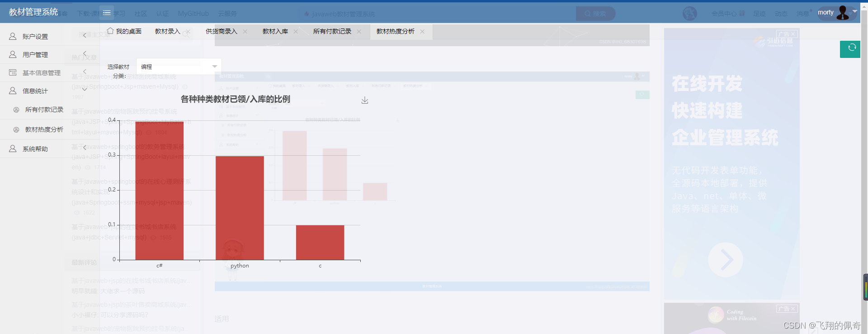
Task: Click the chart title 各种种类教材已领/入库的比例
Action: pyautogui.click(x=236, y=99)
